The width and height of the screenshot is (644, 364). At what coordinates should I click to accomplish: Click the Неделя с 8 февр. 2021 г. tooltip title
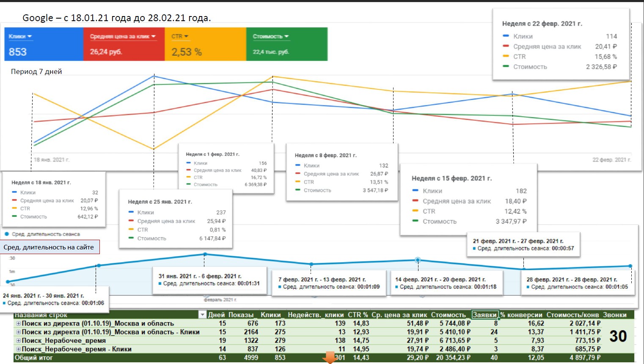326,156
